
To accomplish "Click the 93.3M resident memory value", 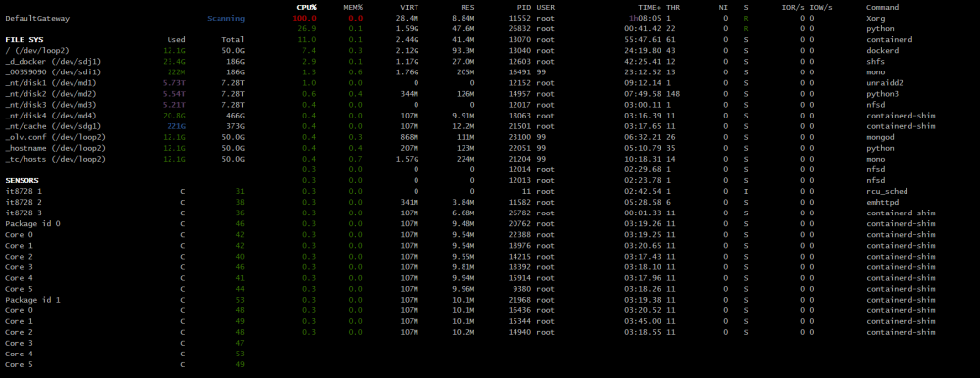I will click(464, 51).
